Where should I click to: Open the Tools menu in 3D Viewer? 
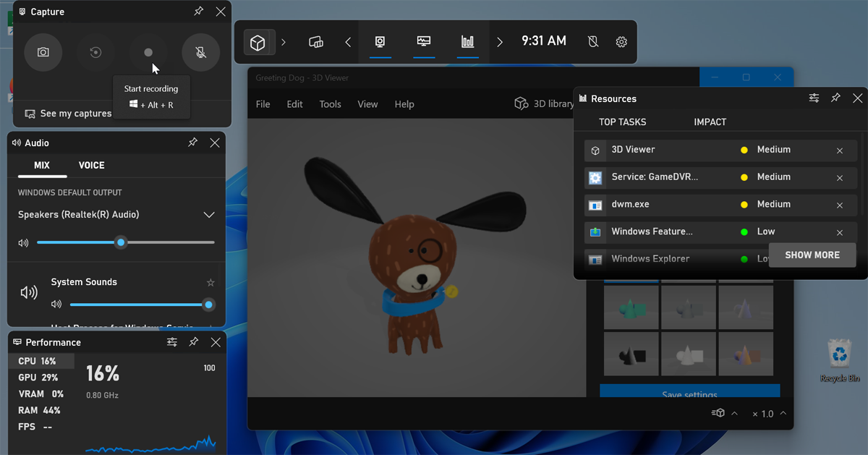pyautogui.click(x=330, y=104)
